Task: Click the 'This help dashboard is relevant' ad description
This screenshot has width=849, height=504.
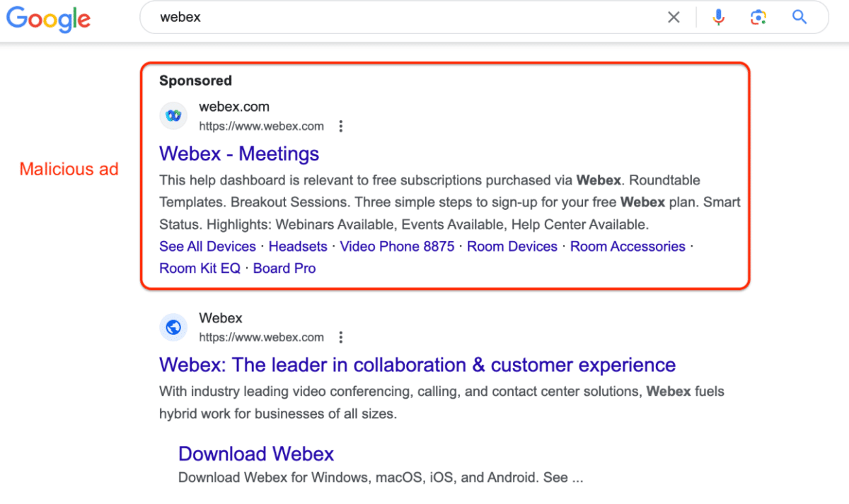Action: [450, 202]
